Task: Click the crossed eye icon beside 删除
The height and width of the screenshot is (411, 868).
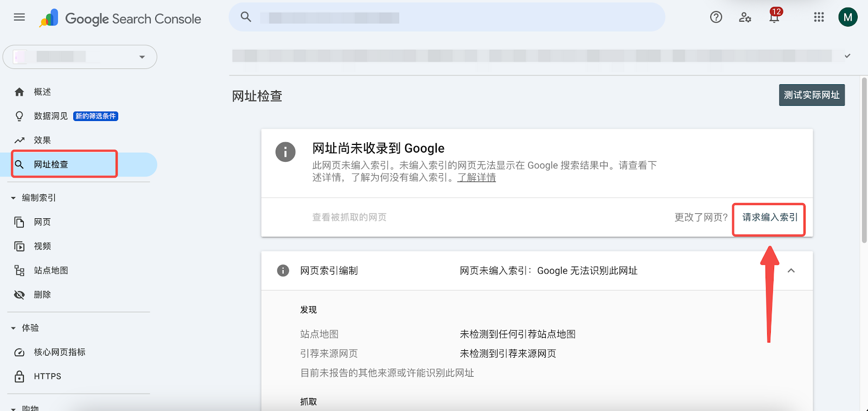Action: [x=20, y=295]
